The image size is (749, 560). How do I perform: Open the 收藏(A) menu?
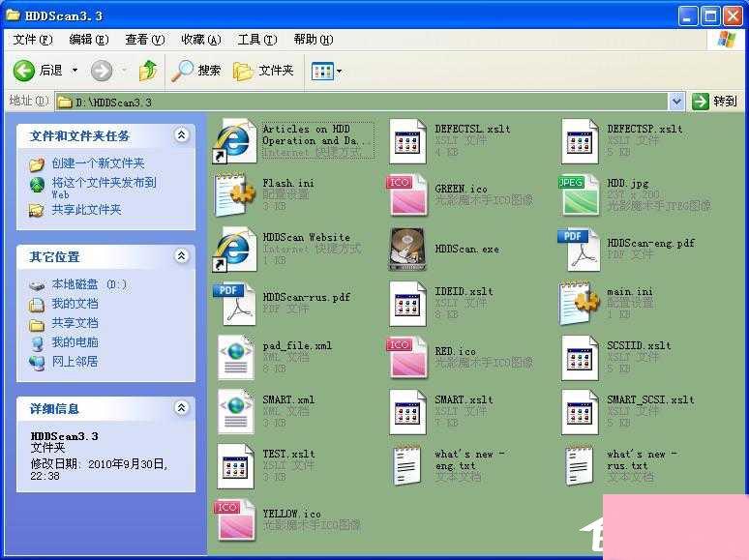[x=201, y=40]
